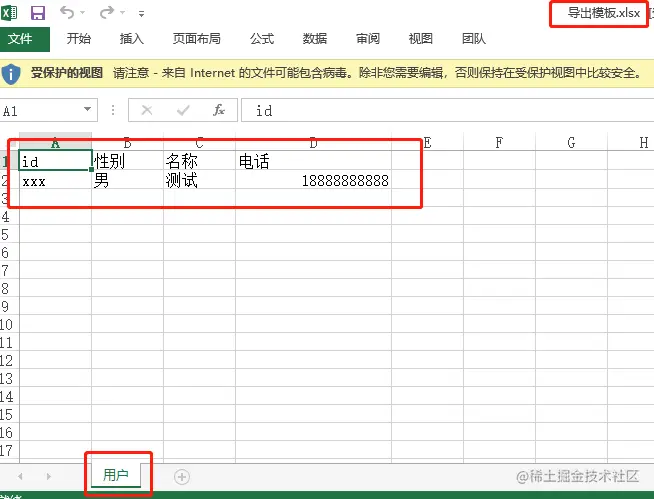Open Insert Function with the fx icon
Image resolution: width=654 pixels, height=499 pixels.
(219, 110)
